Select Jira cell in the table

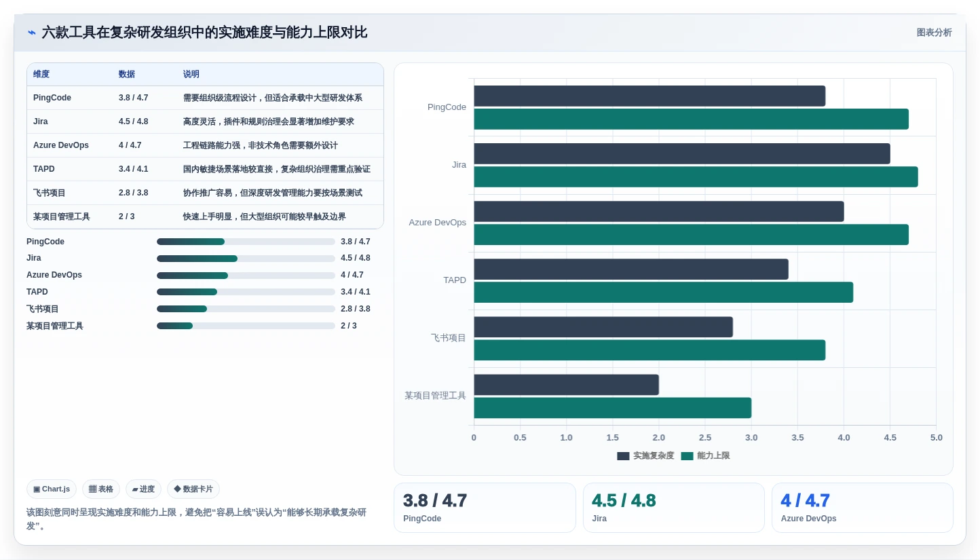click(x=41, y=122)
